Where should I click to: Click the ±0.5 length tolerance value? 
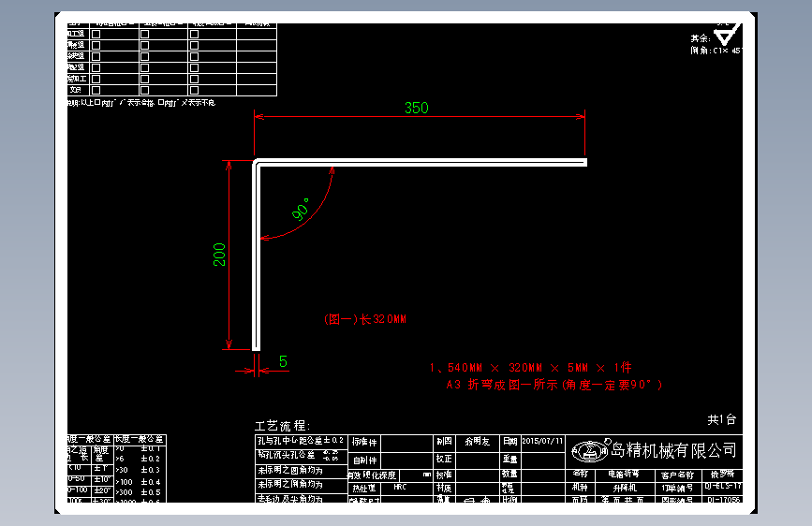click(151, 492)
